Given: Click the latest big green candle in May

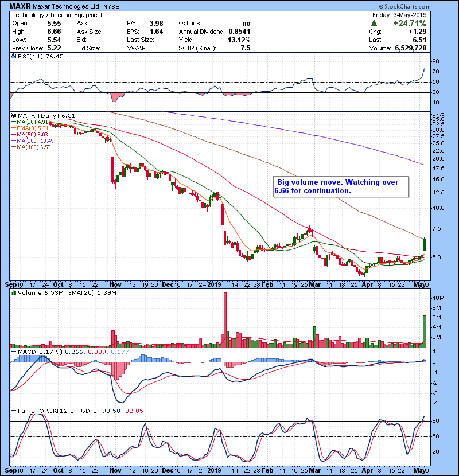Looking at the screenshot, I should click(425, 244).
